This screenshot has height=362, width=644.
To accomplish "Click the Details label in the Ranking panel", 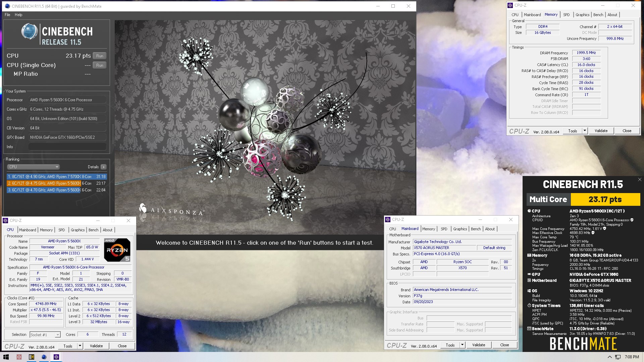I will pos(93,167).
